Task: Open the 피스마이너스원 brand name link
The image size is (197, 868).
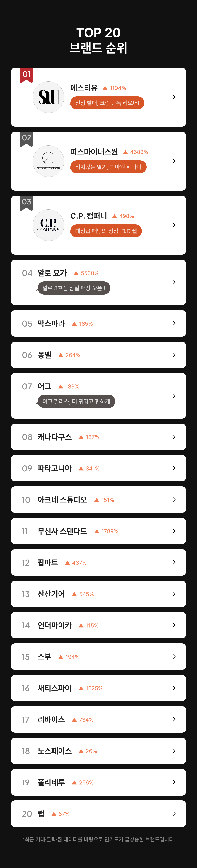Action: coord(94,152)
